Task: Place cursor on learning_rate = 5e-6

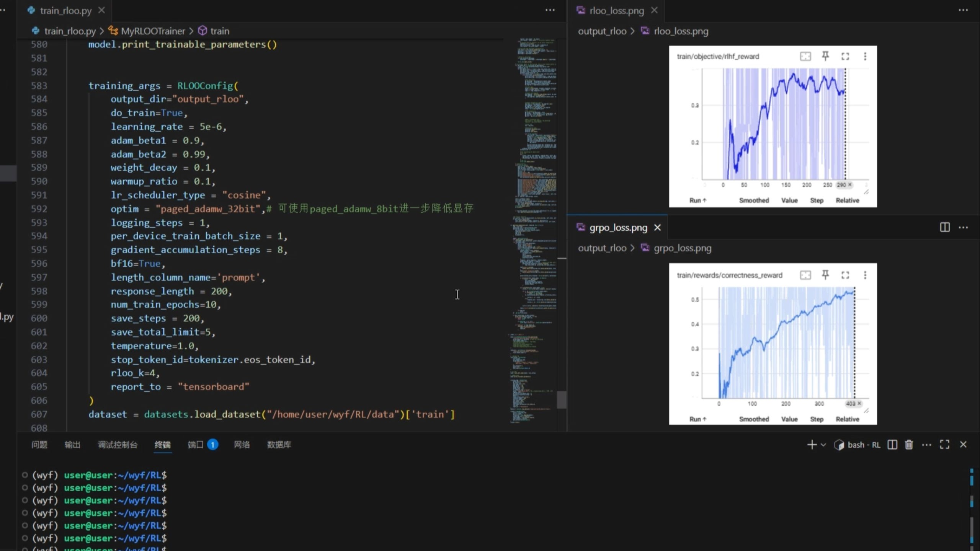Action: (x=168, y=127)
